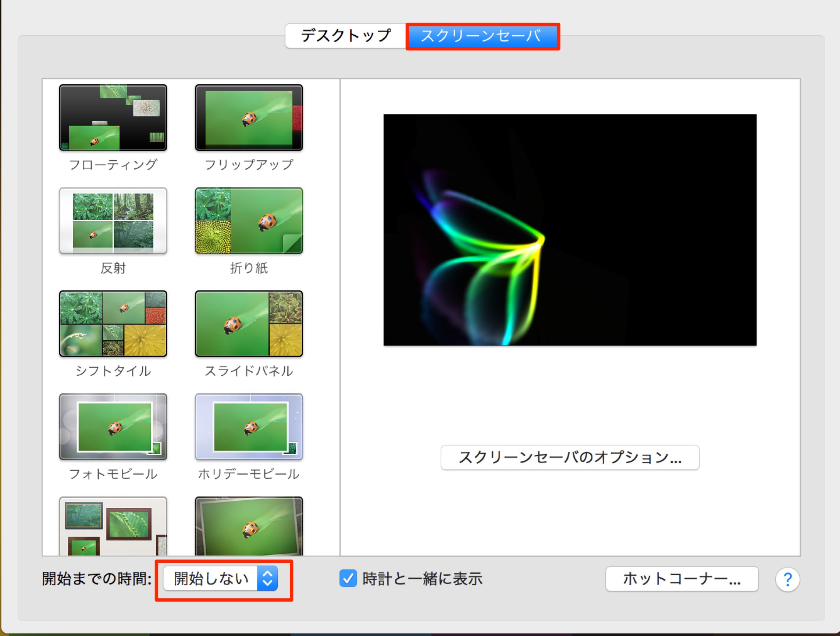Click the 開始までの時間 label

click(97, 579)
